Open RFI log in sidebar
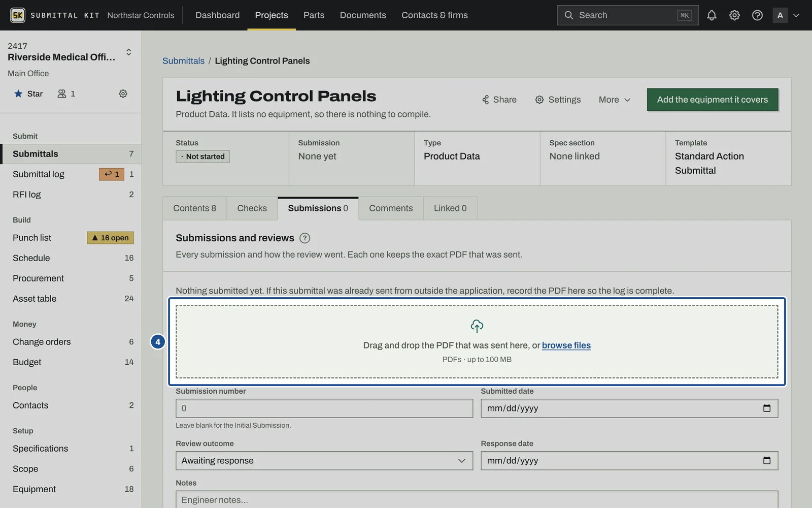The width and height of the screenshot is (812, 508). 71,195
